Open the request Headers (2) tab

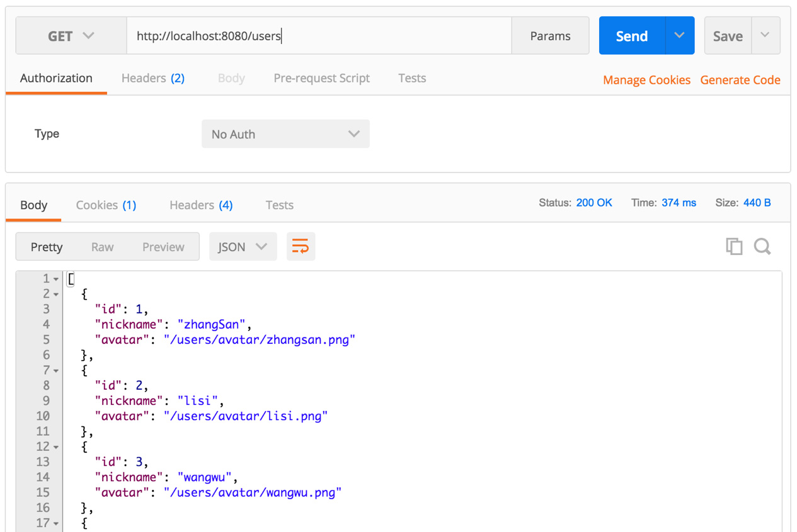tap(152, 78)
